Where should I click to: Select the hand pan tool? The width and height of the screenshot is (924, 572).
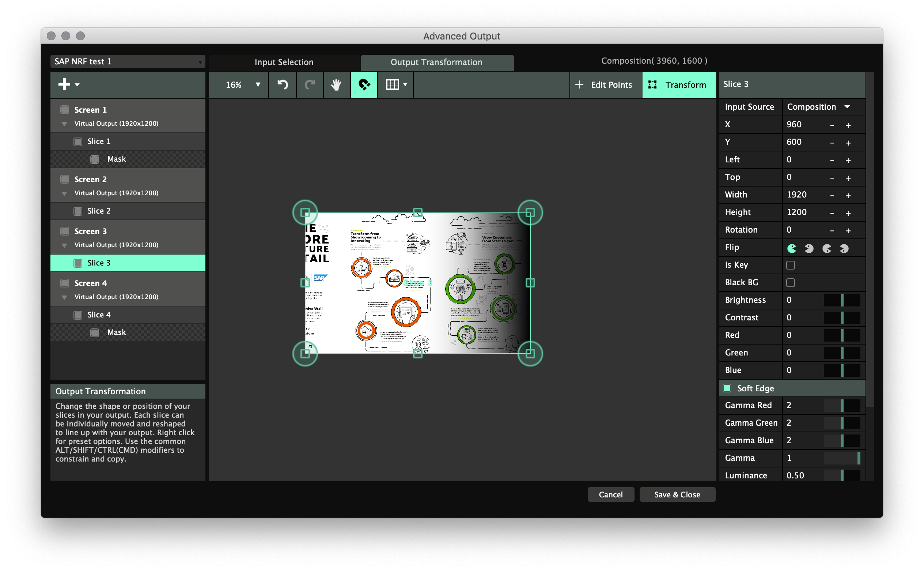click(336, 84)
